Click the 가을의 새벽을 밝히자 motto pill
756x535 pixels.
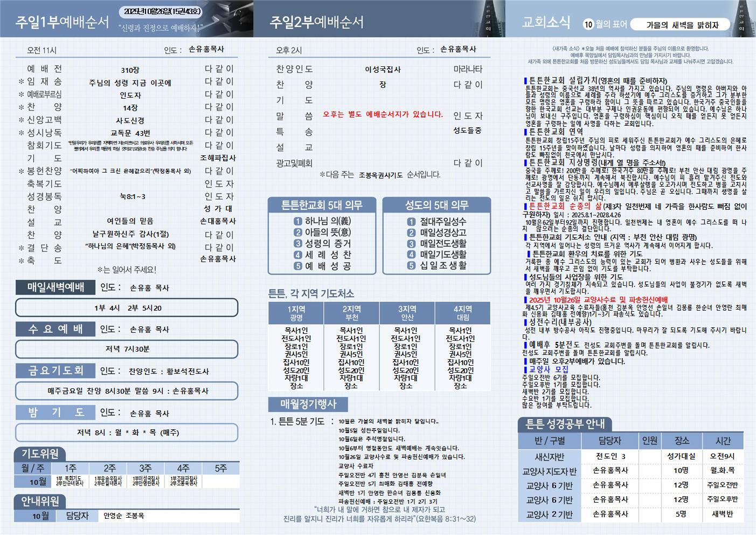point(682,25)
